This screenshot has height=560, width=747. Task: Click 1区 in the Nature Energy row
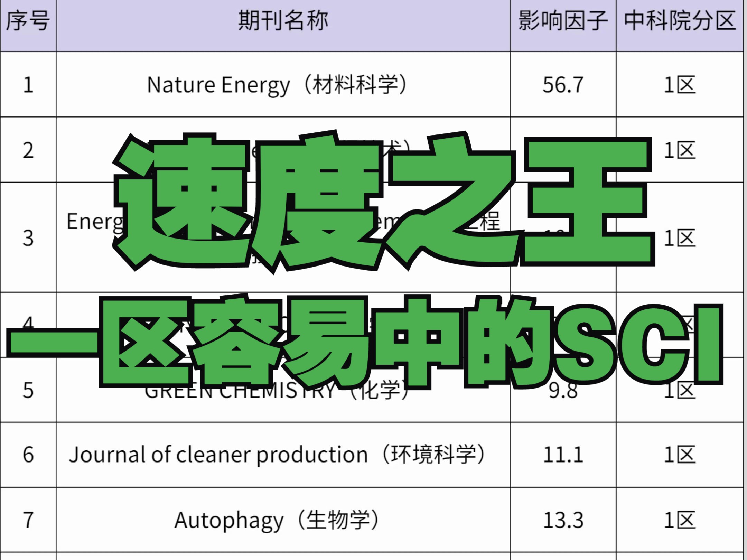(680, 85)
